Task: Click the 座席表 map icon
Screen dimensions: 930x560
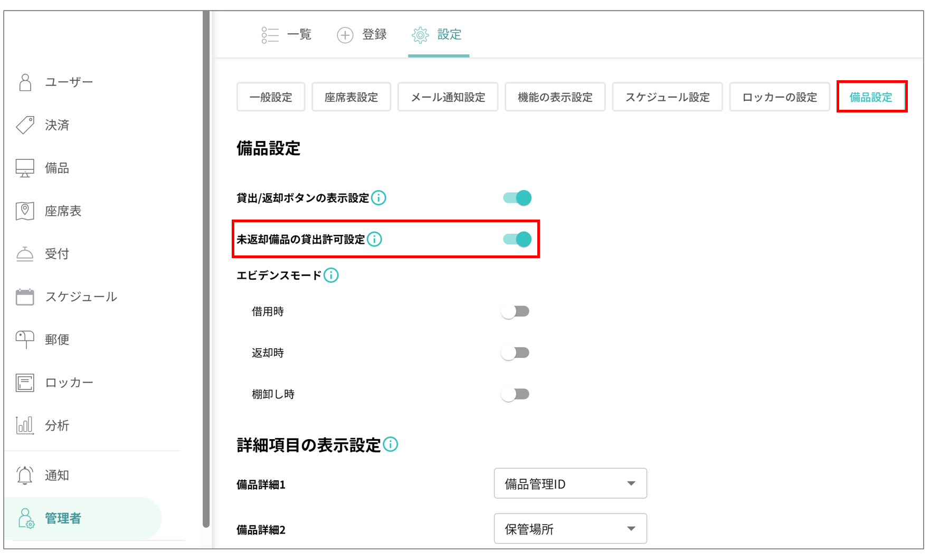Action: point(24,211)
